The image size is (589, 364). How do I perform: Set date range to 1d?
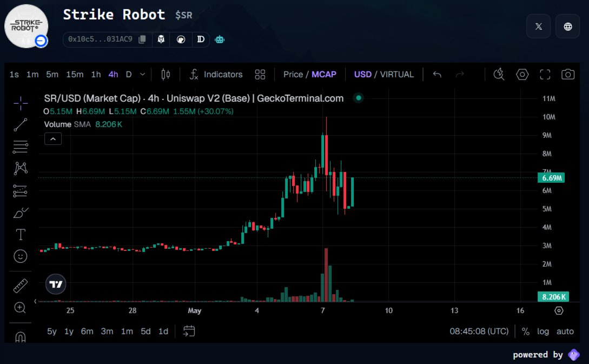(163, 332)
